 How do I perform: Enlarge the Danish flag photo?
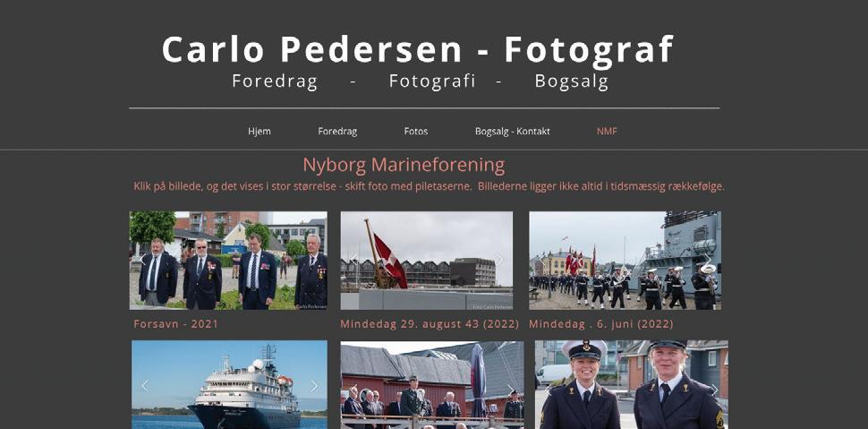(x=426, y=261)
